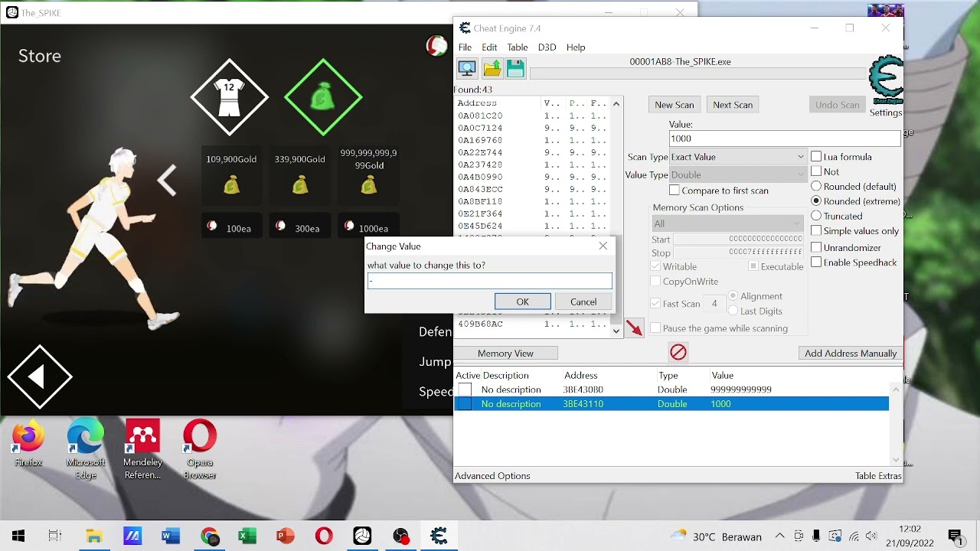
Task: Open Word from the taskbar
Action: [171, 536]
